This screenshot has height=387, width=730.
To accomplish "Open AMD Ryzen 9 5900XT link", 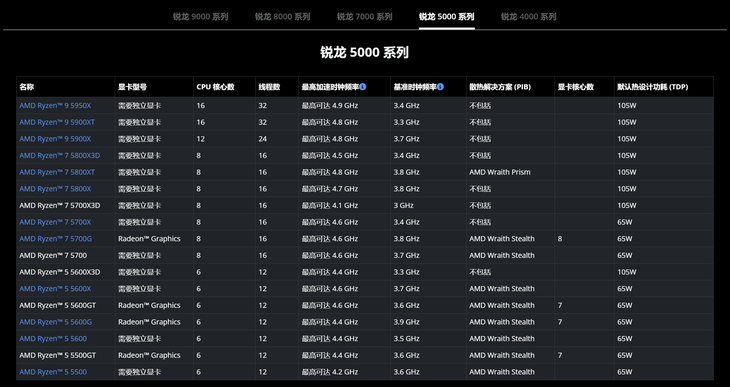I will tap(57, 122).
